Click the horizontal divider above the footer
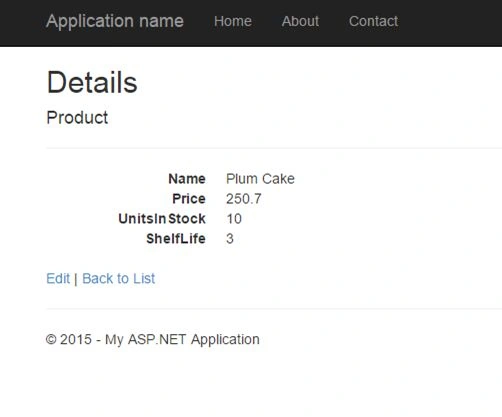Screen dimensions: 502x417 pos(274,309)
